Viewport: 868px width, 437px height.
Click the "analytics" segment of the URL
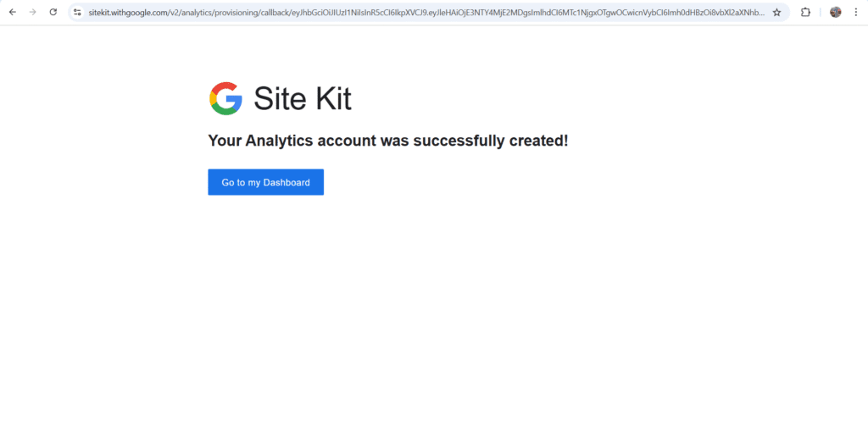(193, 13)
